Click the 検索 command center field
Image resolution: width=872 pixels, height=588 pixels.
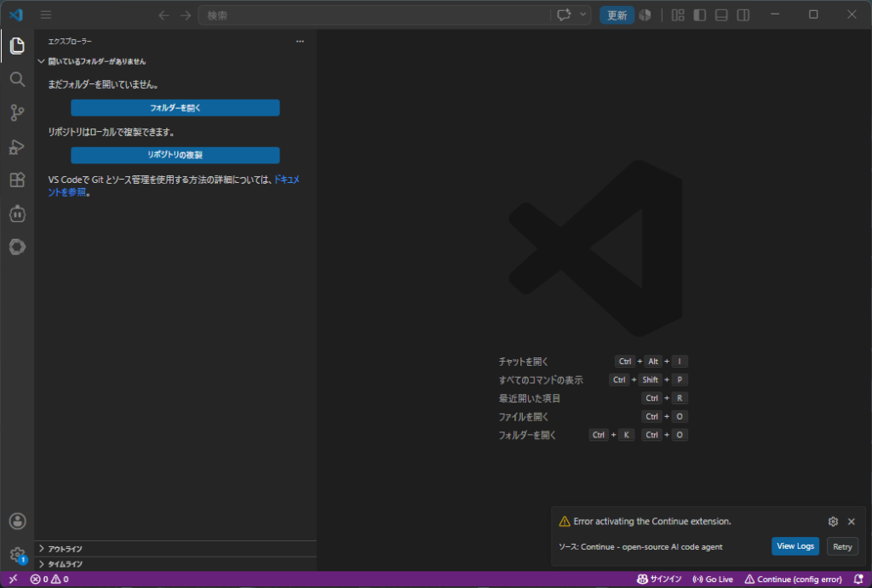tap(375, 15)
